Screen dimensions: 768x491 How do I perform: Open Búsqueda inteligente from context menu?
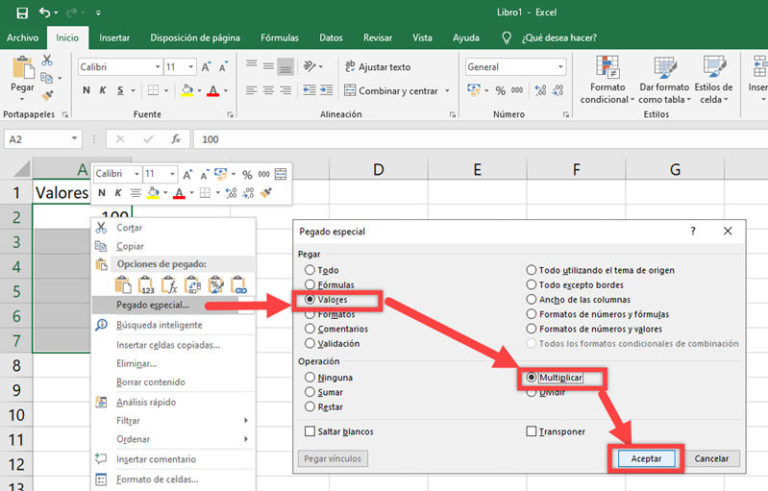(159, 325)
